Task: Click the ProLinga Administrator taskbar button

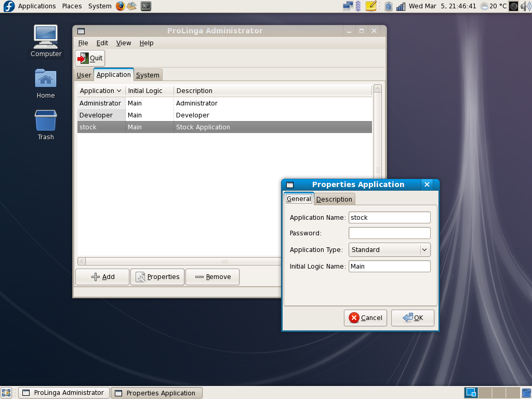Action: coord(64,393)
